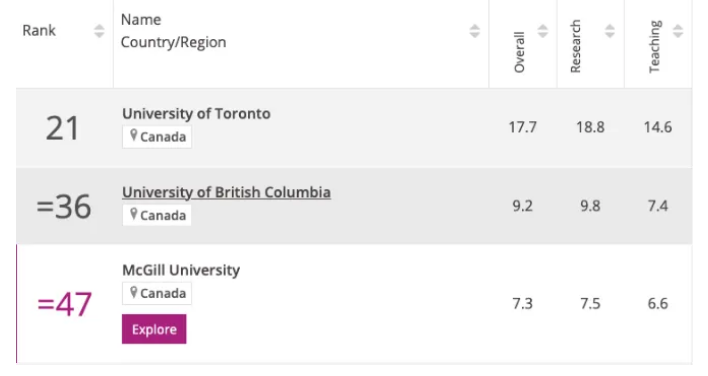Open the McGill University entry
Screen dimensions: 708x376
tap(181, 270)
